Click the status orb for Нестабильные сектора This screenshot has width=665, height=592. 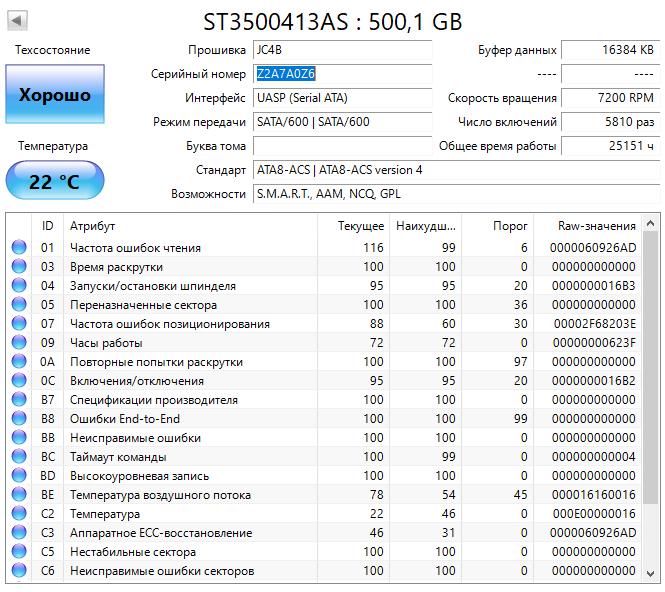(19, 552)
